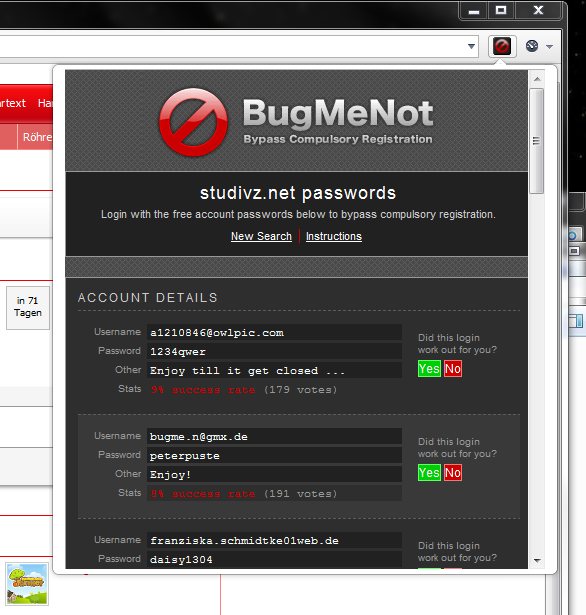The image size is (586, 615).
Task: Click the 'Enjoy!' other field
Action: 274,474
